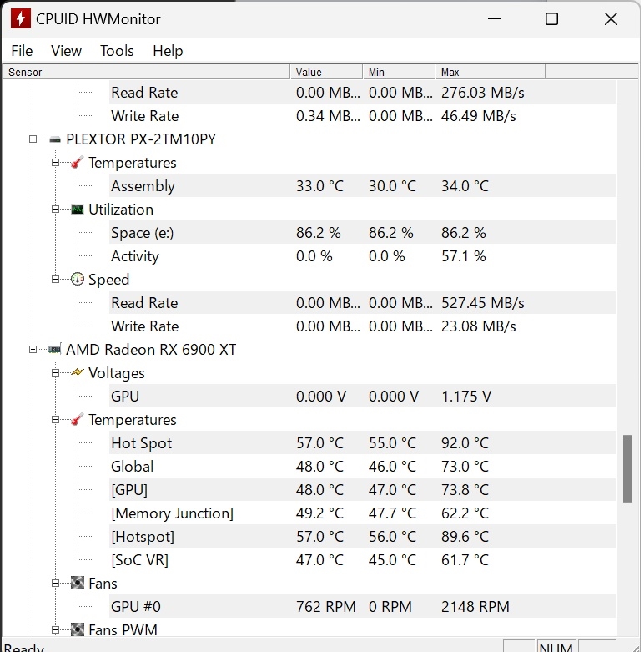
Task: Click the Fans icon under Radeon
Action: tap(78, 584)
